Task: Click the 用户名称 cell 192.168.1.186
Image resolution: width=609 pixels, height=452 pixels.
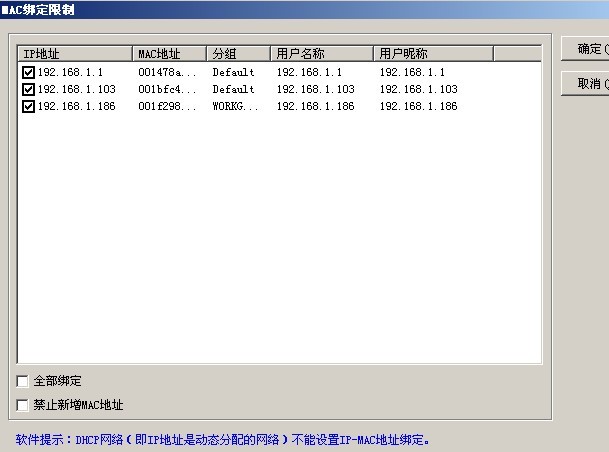Action: [315, 106]
